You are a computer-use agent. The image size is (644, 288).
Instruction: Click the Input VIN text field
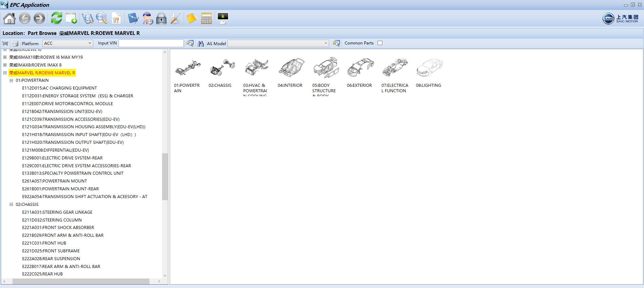click(x=151, y=43)
